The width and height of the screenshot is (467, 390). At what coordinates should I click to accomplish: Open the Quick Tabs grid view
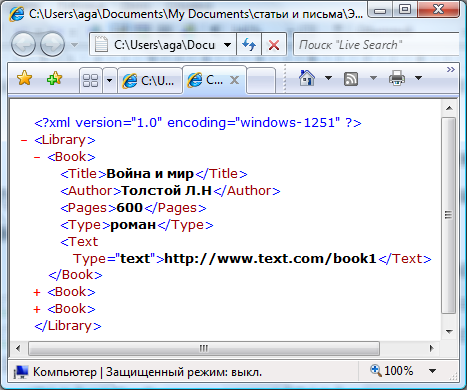pos(90,80)
